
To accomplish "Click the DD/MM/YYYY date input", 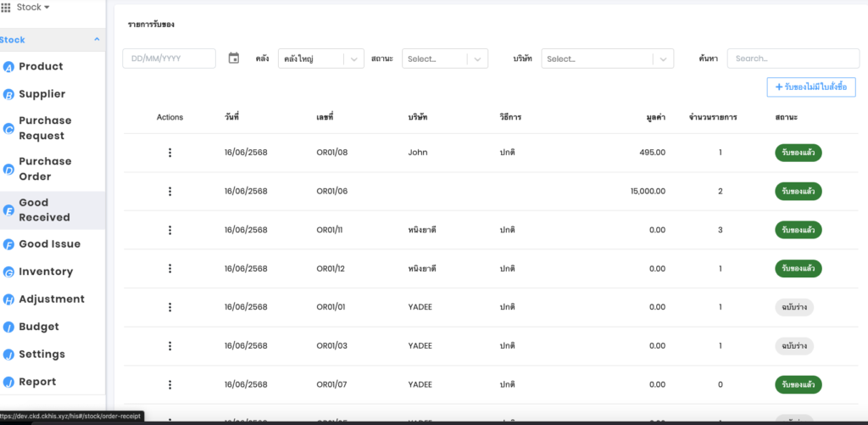I will click(x=170, y=59).
